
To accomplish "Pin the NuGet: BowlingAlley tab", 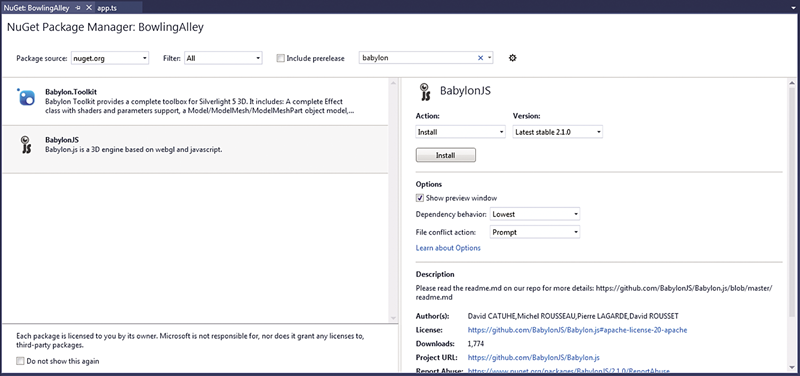I will [x=78, y=8].
